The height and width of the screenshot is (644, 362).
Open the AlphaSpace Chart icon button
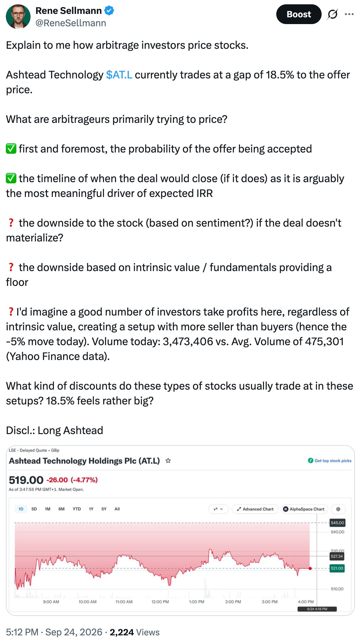tap(286, 509)
